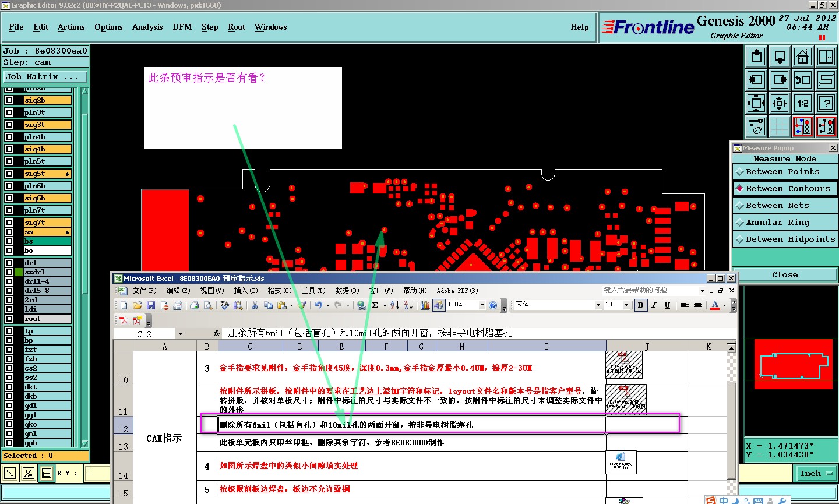
Task: Open the font size dropdown in Excel
Action: point(627,305)
